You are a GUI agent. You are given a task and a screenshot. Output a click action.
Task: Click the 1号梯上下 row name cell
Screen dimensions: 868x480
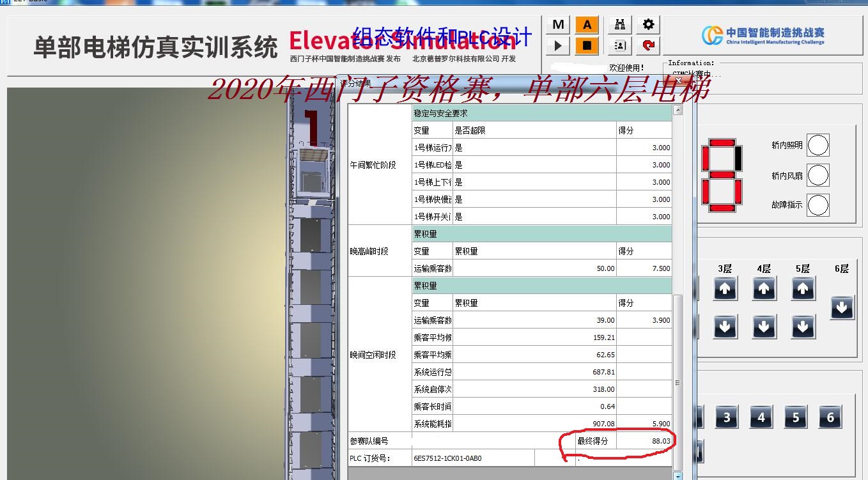pos(433,182)
